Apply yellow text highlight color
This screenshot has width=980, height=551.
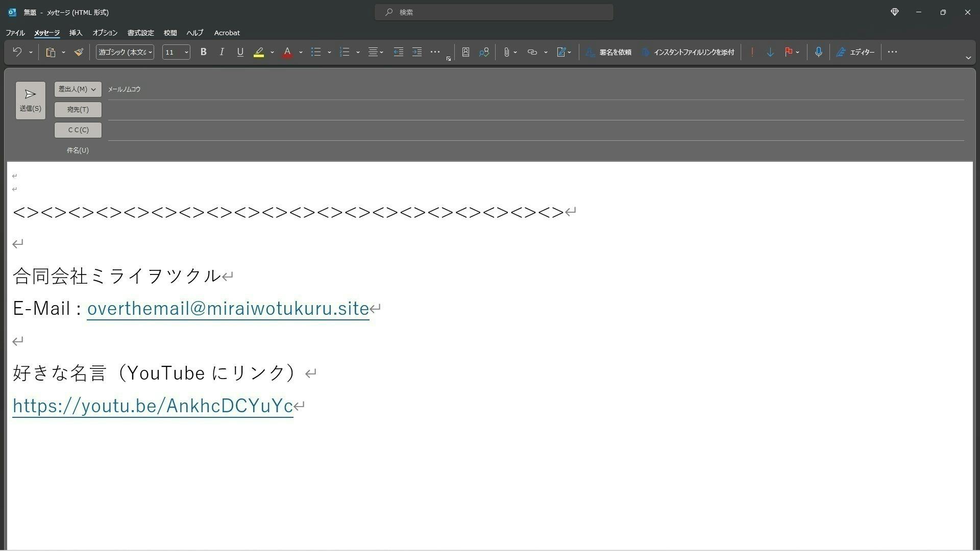click(x=259, y=52)
